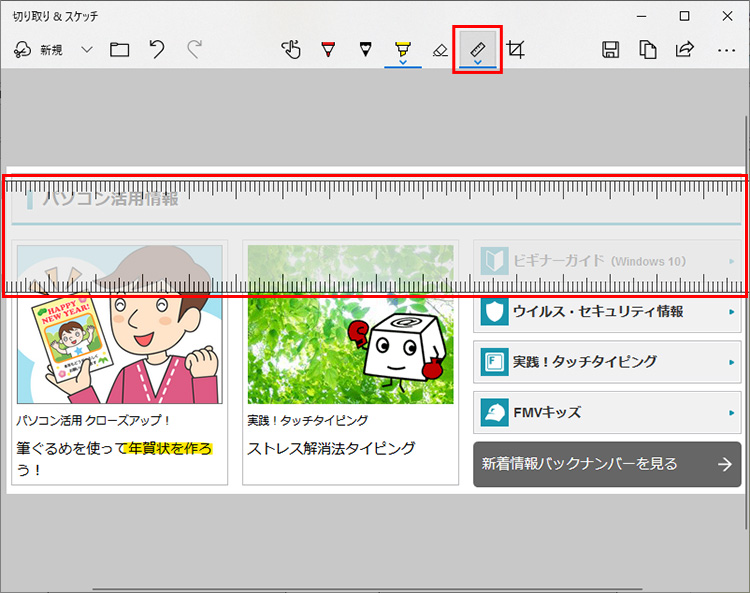Select the eraser tool
Screen dimensions: 750x593
click(x=440, y=49)
